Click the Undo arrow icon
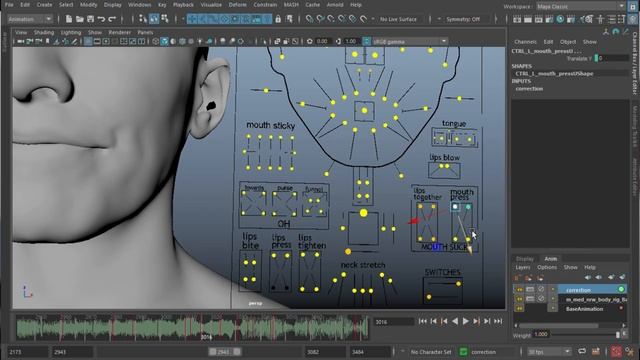This screenshot has height=360, width=640. (x=101, y=19)
